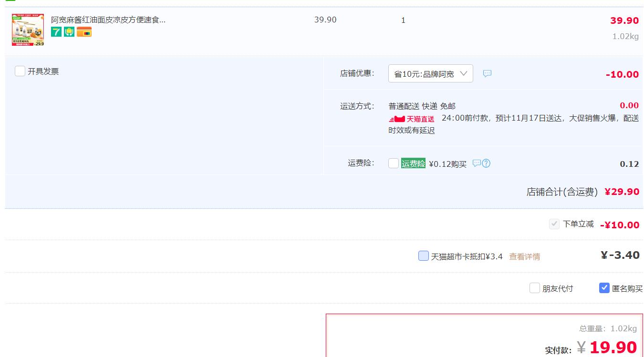Tick the 开具发票 invoice checkbox
644x357 pixels.
(20, 71)
